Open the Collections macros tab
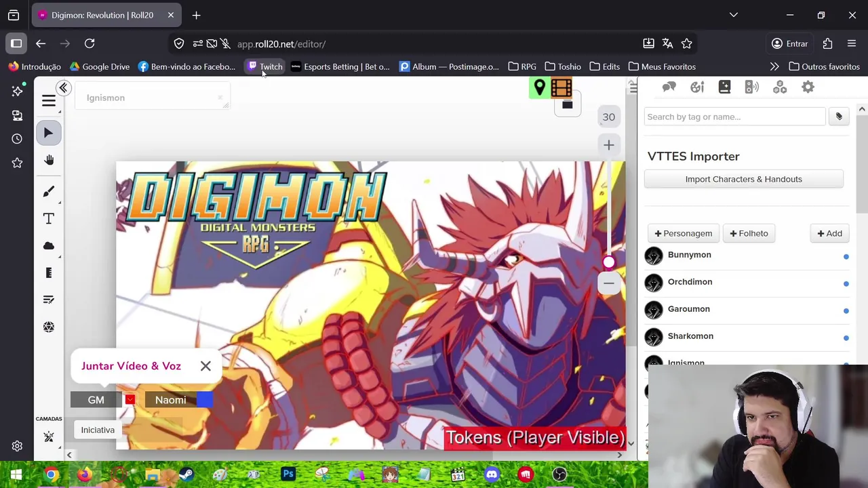This screenshot has width=868, height=488. 780,87
